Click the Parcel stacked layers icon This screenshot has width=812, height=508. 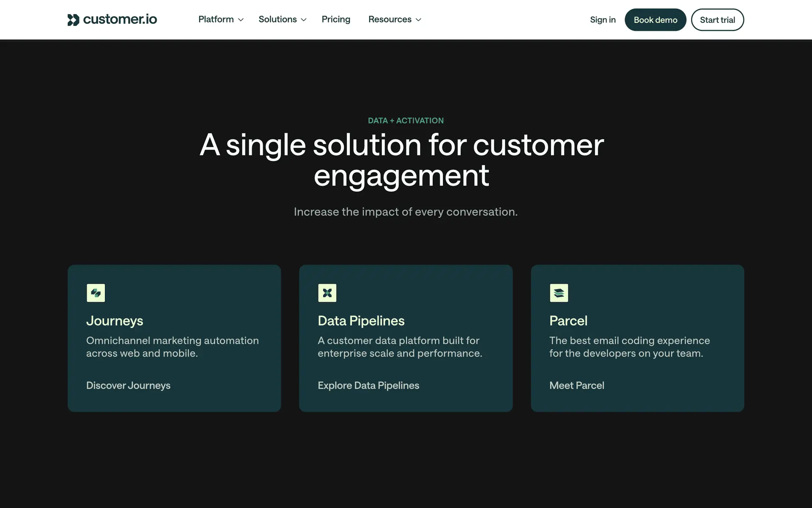tap(559, 293)
